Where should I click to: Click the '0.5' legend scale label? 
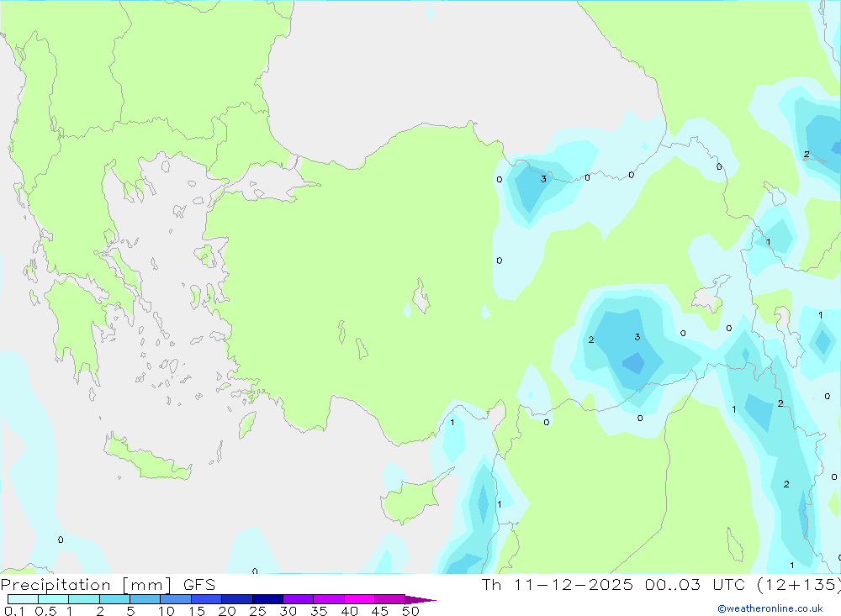point(45,611)
